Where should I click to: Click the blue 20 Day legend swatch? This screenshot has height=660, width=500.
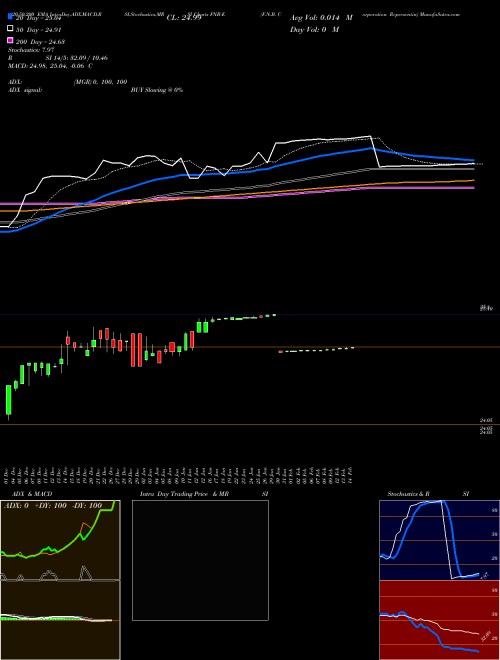[x=11, y=16]
